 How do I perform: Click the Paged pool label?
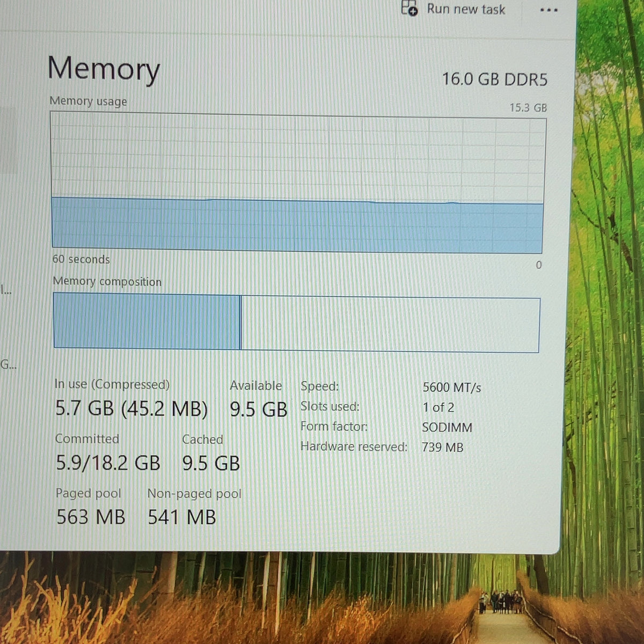89,494
